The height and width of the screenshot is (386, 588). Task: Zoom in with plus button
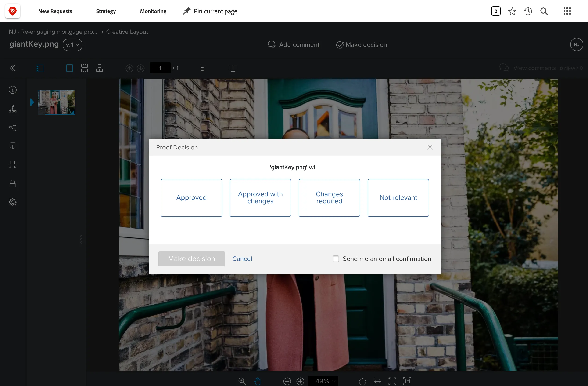pos(300,381)
